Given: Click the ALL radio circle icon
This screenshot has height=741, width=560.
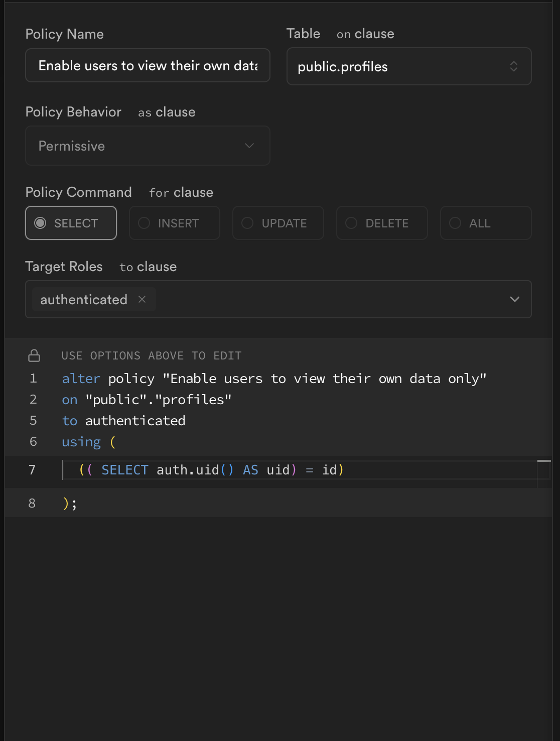Looking at the screenshot, I should click(455, 223).
